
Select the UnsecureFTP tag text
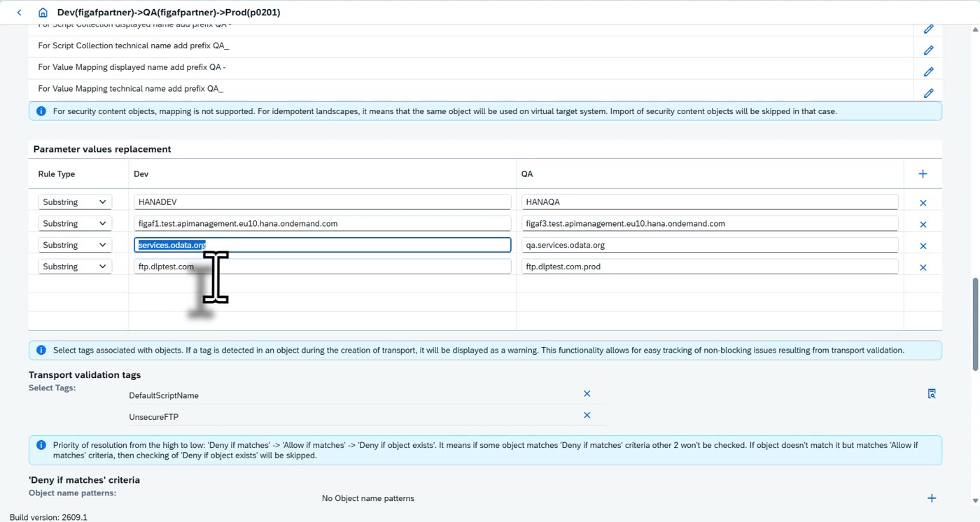(154, 417)
